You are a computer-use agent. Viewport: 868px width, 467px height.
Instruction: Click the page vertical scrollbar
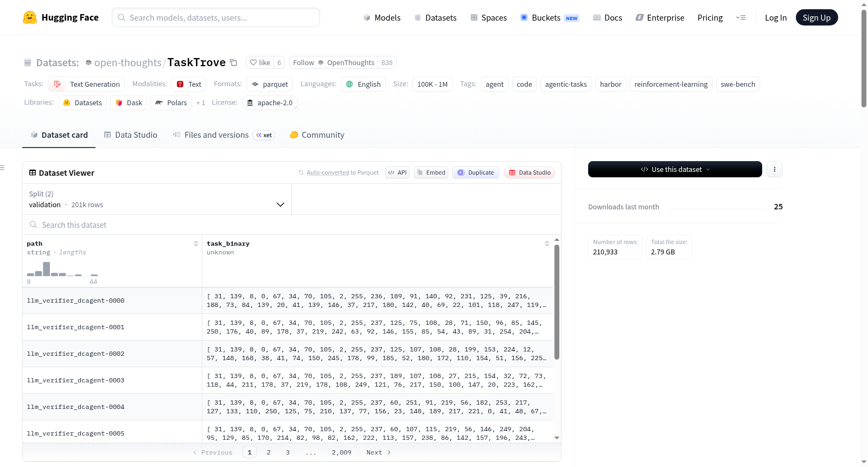(x=864, y=59)
